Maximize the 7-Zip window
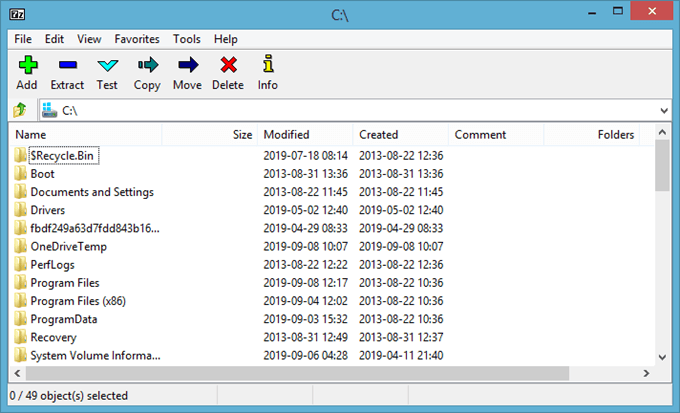This screenshot has width=680, height=413. tap(618, 11)
